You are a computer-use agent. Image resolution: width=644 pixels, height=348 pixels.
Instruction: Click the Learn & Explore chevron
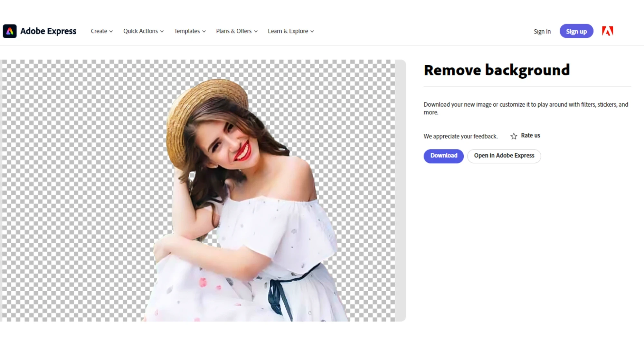(x=312, y=32)
